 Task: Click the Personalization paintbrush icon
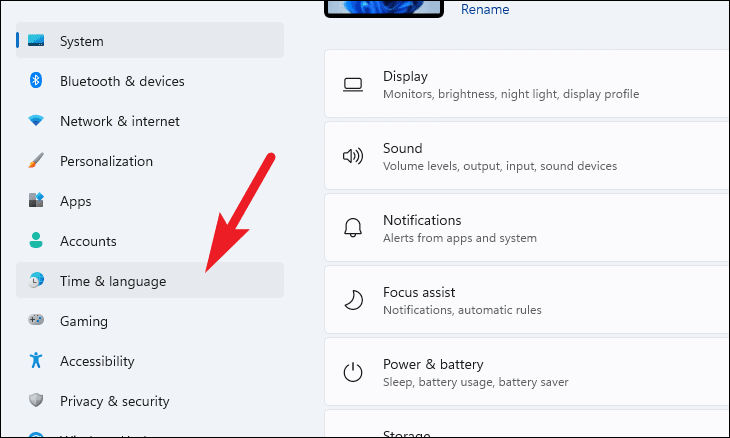36,161
